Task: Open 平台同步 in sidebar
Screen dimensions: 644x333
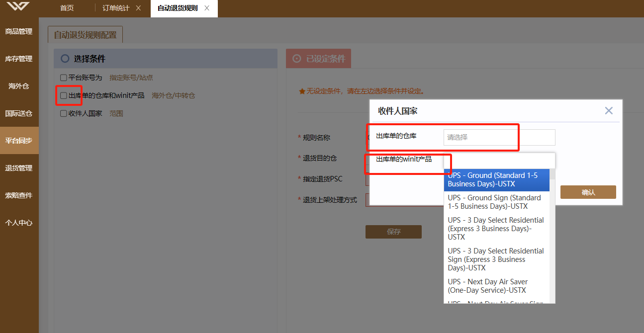Action: click(x=19, y=141)
